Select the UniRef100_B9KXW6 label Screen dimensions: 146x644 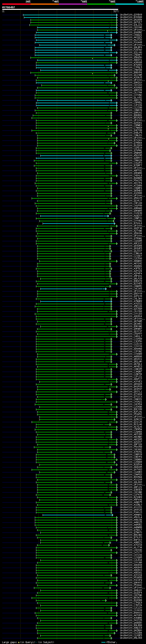[x=131, y=326]
